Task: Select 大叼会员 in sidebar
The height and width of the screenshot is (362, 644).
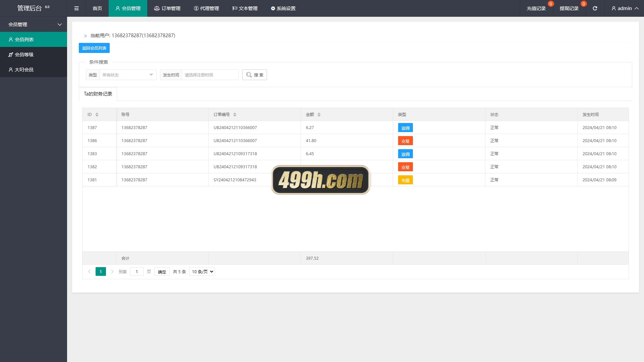Action: pyautogui.click(x=34, y=70)
